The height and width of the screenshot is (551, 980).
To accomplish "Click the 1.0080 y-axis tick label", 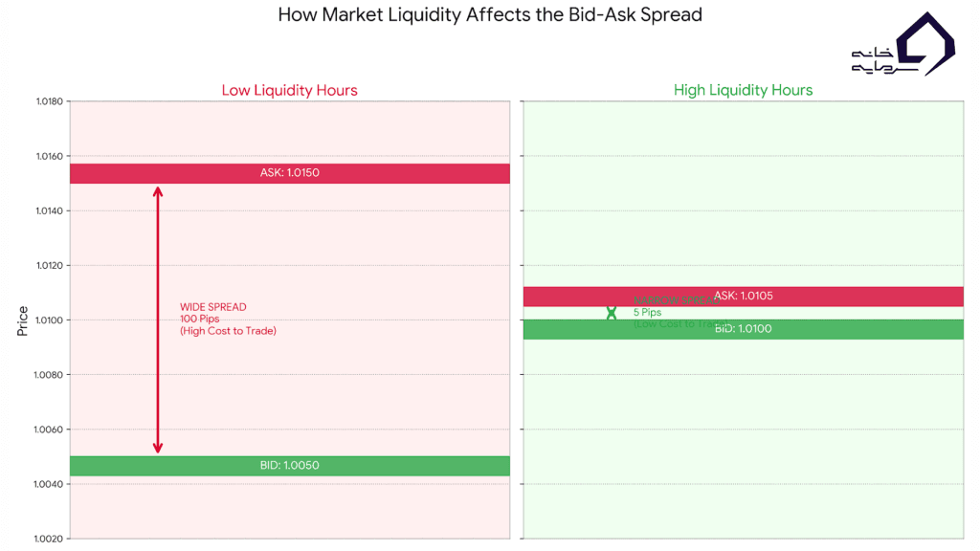I will [x=49, y=375].
